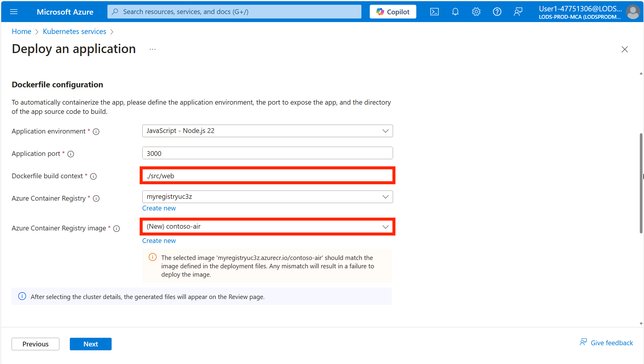Show info tooltip for Azure Container Registry
The image size is (644, 364).
pyautogui.click(x=96, y=199)
